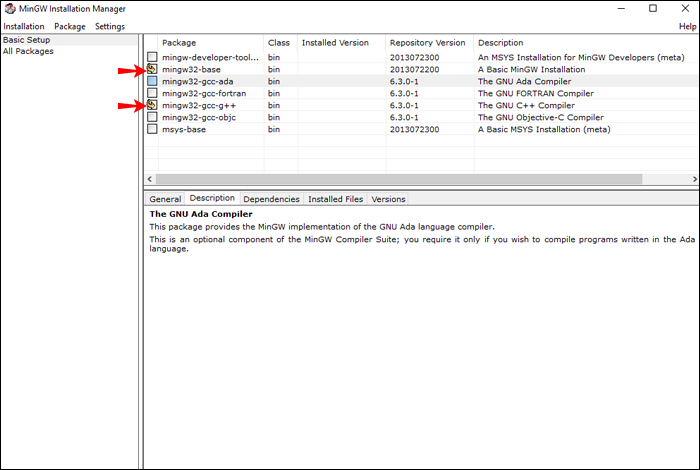The height and width of the screenshot is (470, 700).
Task: Sort by the Class column header
Action: pyautogui.click(x=280, y=43)
